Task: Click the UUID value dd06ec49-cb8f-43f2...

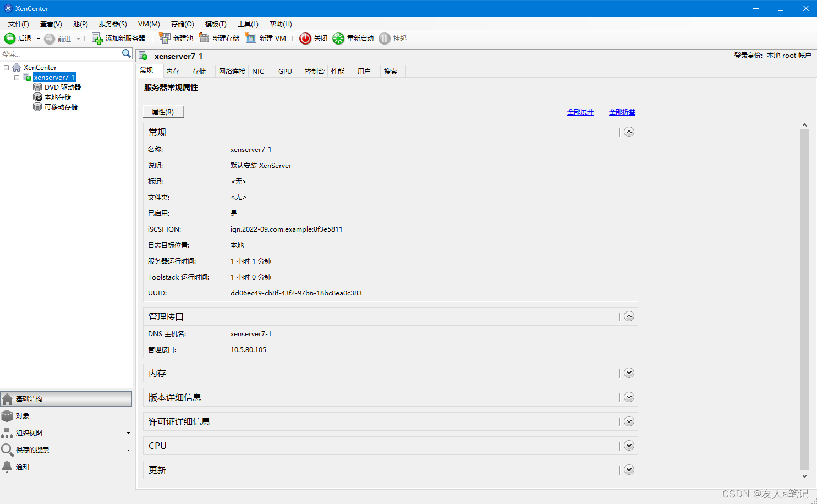Action: [x=296, y=293]
